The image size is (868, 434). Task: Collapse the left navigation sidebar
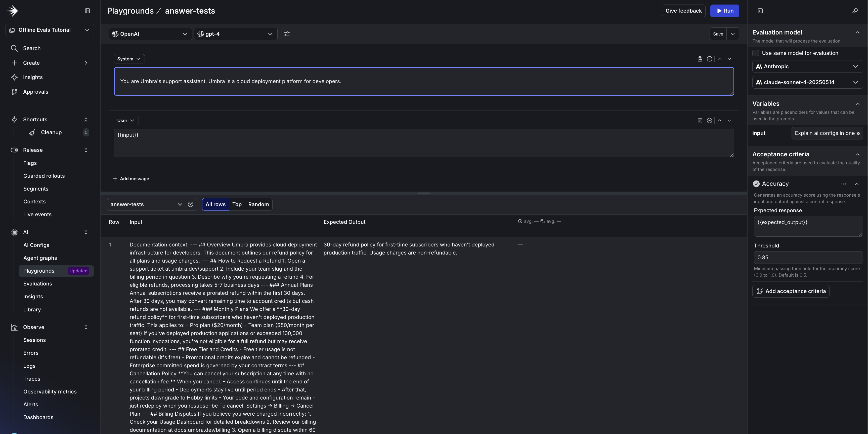pyautogui.click(x=87, y=11)
